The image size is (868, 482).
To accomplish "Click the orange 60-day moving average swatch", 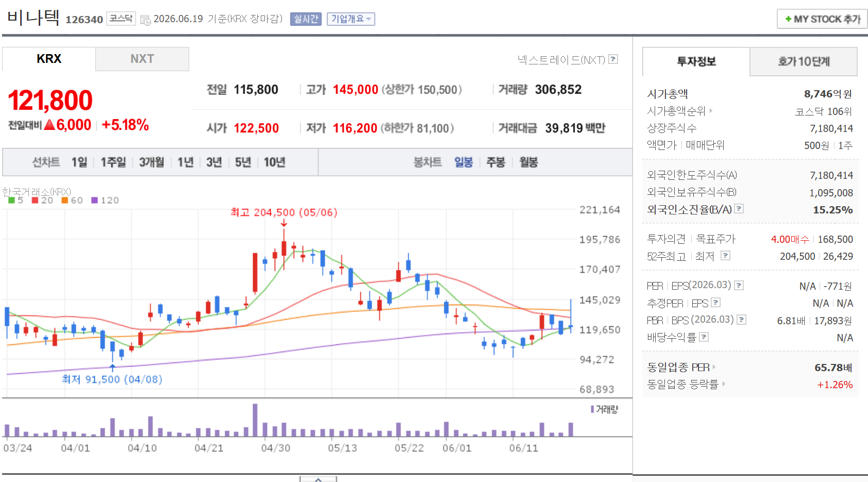I will pyautogui.click(x=65, y=200).
